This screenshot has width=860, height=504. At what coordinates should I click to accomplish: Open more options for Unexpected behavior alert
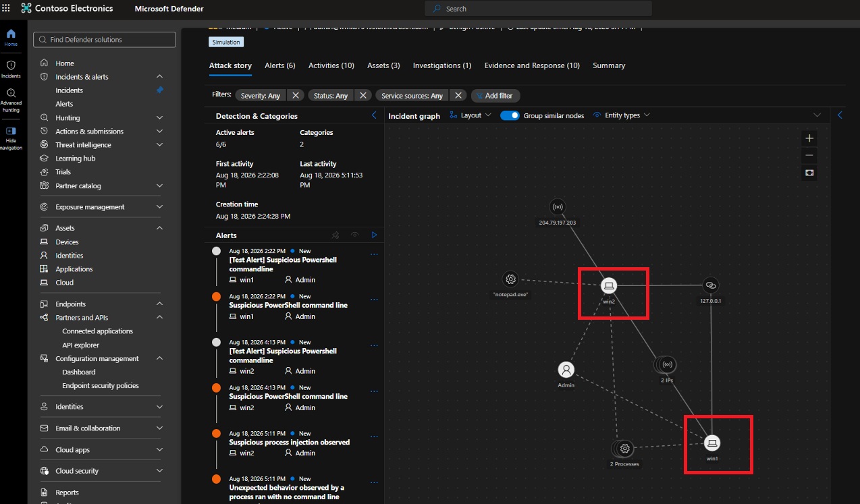coord(375,482)
